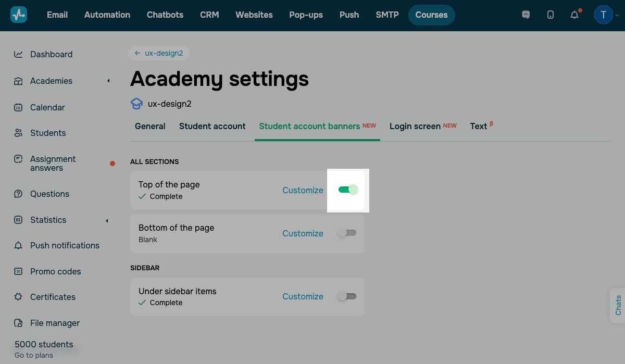The width and height of the screenshot is (625, 364).
Task: Open the notifications bell icon
Action: pyautogui.click(x=574, y=15)
